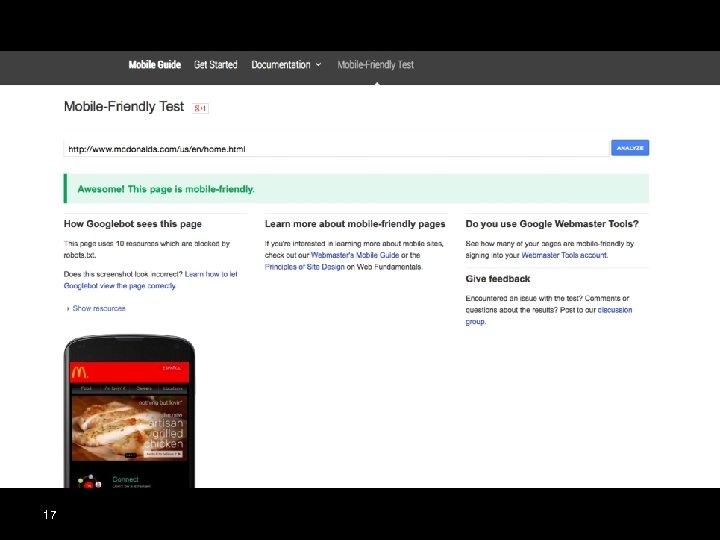Click the 'Awesome! This page is mobile-friendly' message
Screen dimensions: 720x540
[x=356, y=189]
